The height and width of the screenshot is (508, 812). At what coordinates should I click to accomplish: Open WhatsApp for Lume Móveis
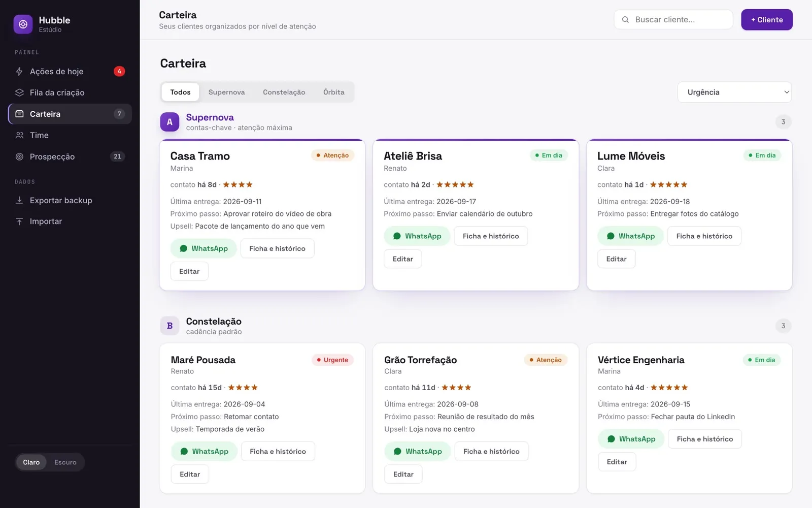coord(630,236)
